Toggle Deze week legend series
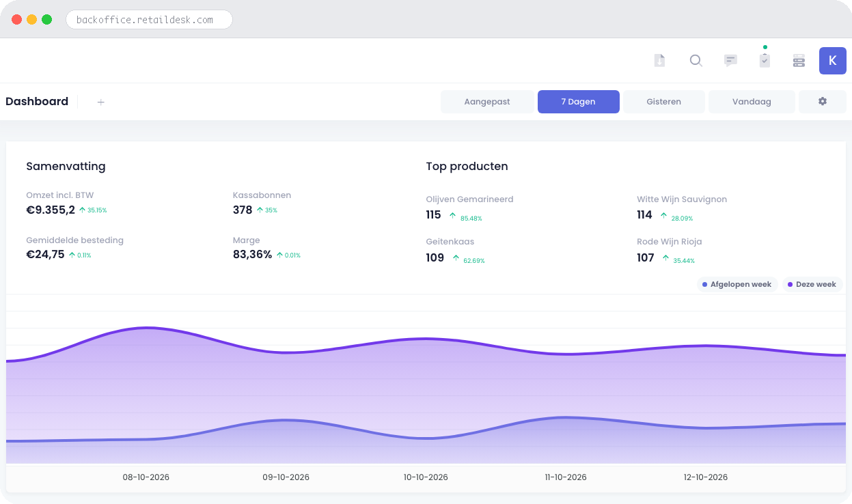The width and height of the screenshot is (852, 504). 812,284
